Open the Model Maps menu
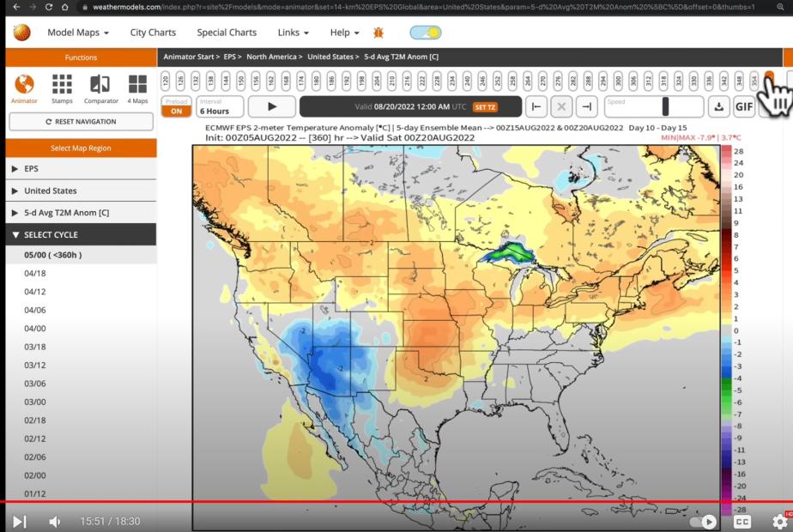The width and height of the screenshot is (793, 532). [x=78, y=33]
